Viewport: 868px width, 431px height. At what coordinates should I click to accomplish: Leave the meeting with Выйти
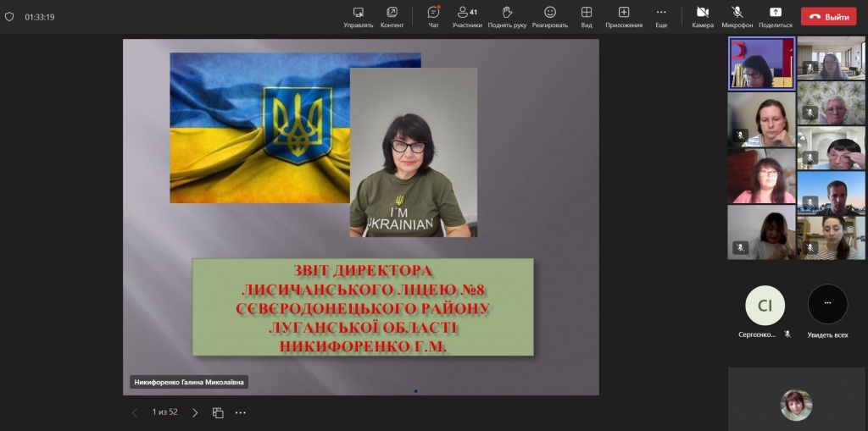829,17
